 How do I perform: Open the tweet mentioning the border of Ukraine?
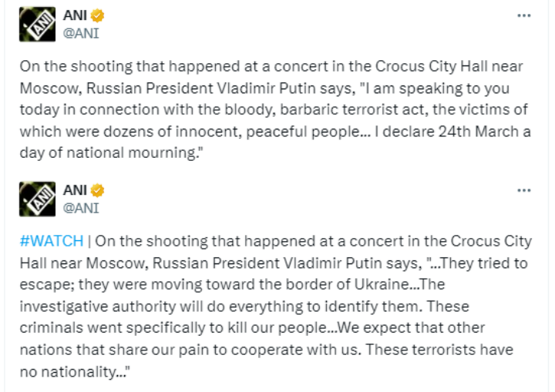[x=275, y=307]
